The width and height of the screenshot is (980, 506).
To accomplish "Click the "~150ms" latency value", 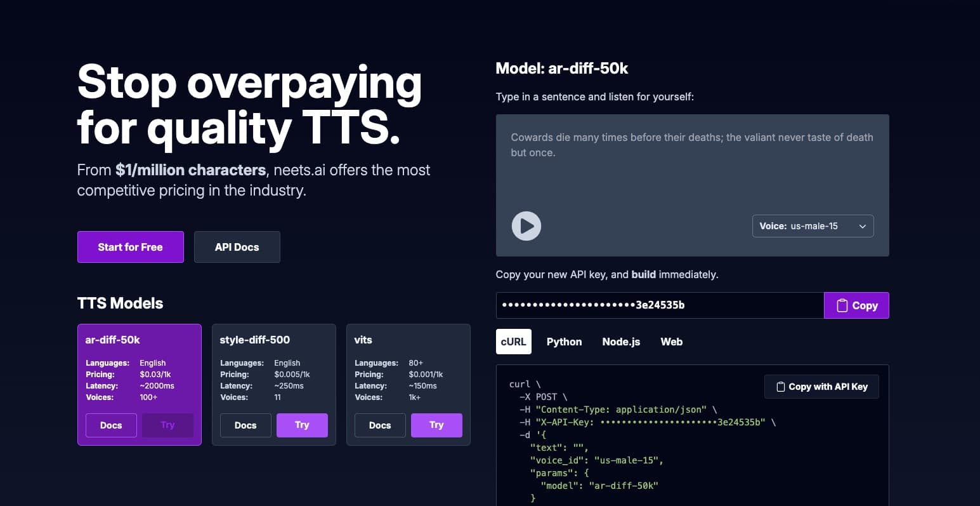I will tap(423, 386).
